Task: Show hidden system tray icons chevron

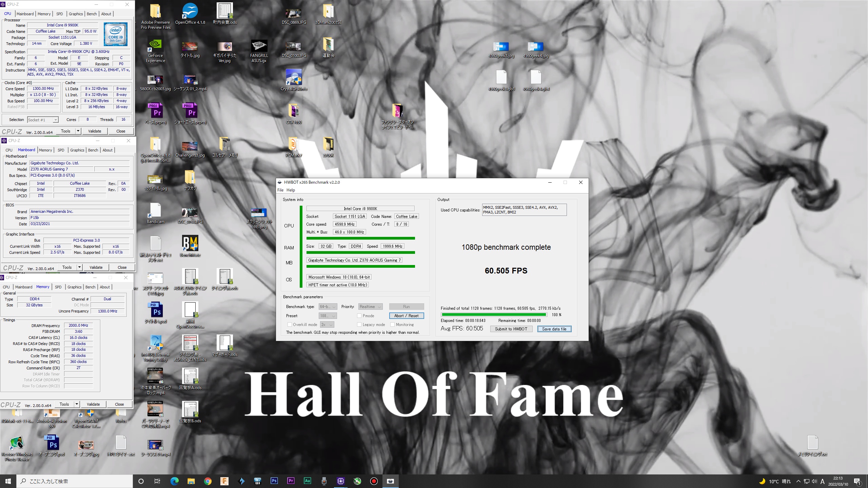Action: pos(798,481)
